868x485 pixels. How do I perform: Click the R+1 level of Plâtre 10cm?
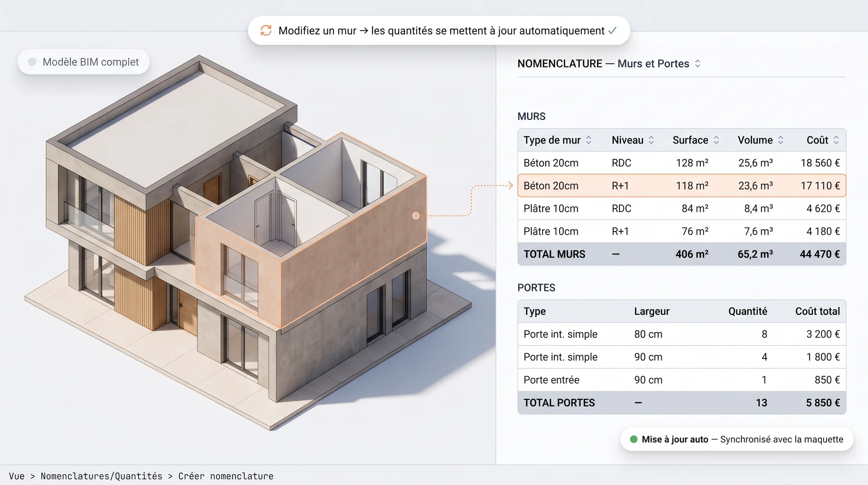click(620, 231)
